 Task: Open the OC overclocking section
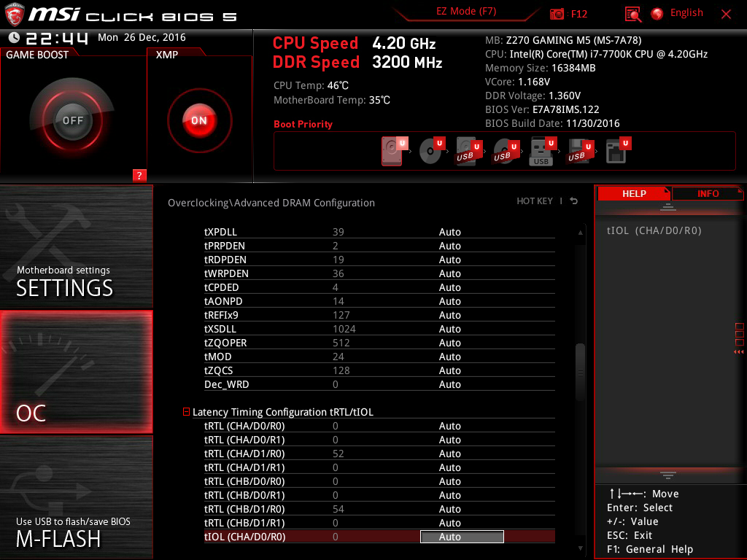coord(76,372)
